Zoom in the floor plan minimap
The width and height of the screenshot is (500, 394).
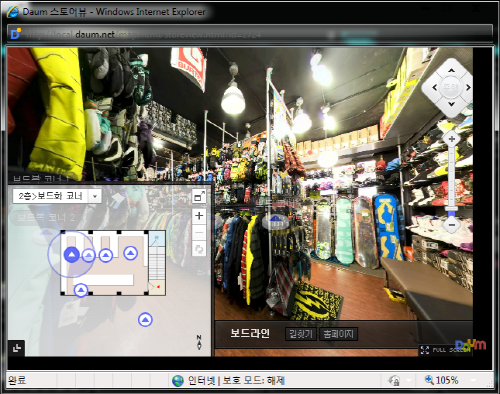click(x=199, y=216)
